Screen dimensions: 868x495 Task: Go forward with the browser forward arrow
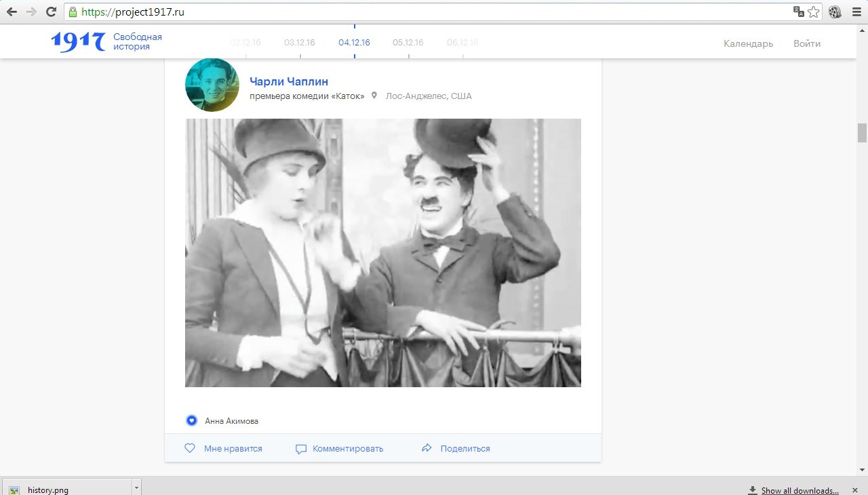[31, 12]
